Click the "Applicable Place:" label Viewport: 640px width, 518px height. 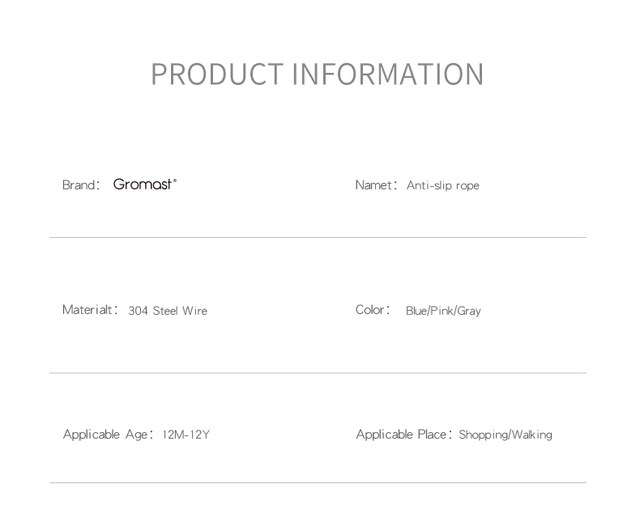[x=404, y=435]
